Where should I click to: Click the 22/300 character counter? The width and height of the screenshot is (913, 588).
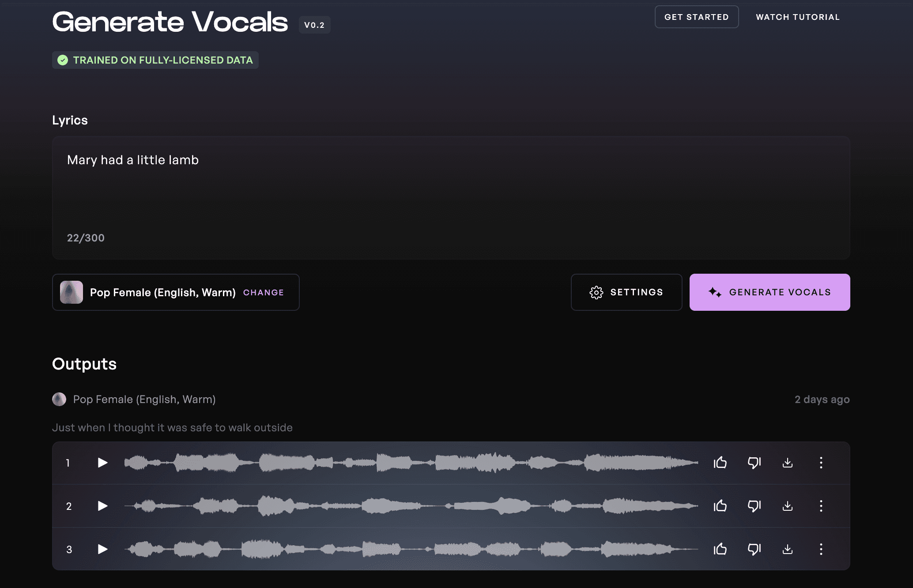point(86,238)
